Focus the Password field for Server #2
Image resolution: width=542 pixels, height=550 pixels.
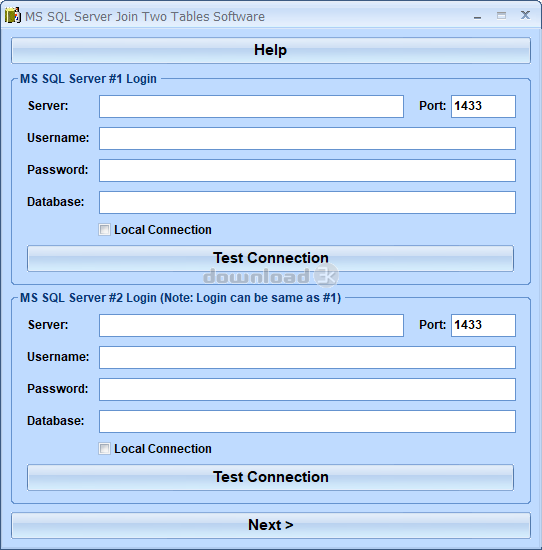(307, 389)
